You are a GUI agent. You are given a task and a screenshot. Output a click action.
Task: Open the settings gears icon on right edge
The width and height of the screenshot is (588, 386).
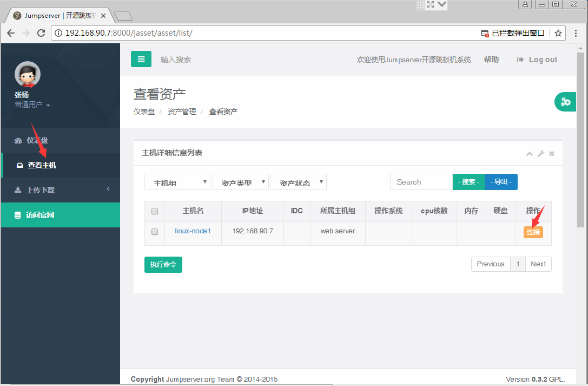(x=566, y=102)
